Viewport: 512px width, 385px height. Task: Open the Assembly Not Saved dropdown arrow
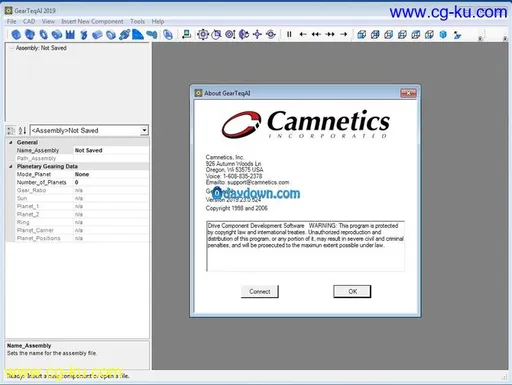point(144,130)
